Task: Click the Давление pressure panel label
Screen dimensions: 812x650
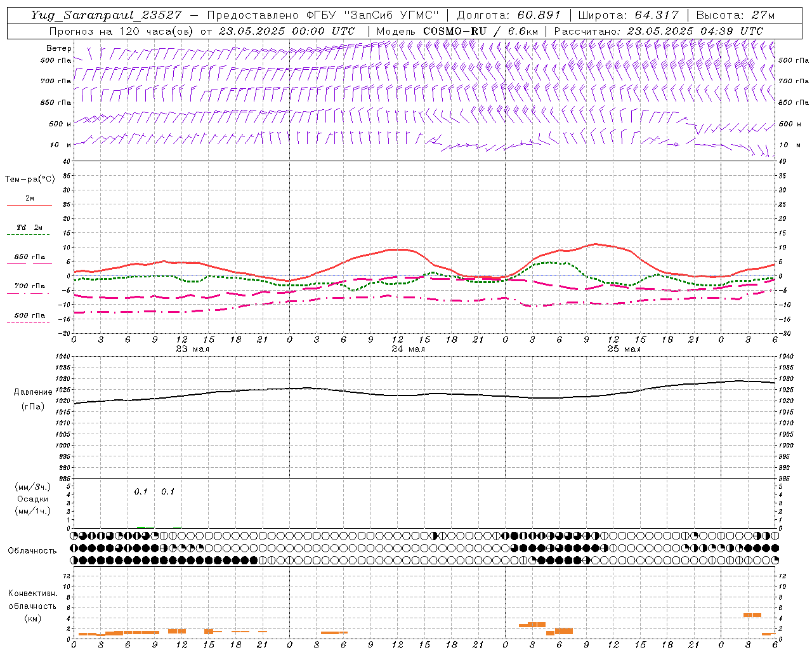Action: point(32,392)
